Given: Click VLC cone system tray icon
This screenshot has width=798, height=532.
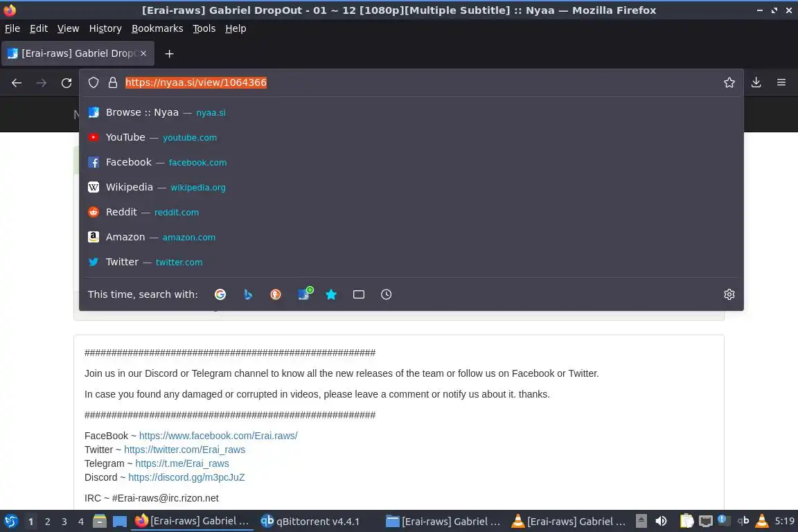Looking at the screenshot, I should tap(762, 521).
